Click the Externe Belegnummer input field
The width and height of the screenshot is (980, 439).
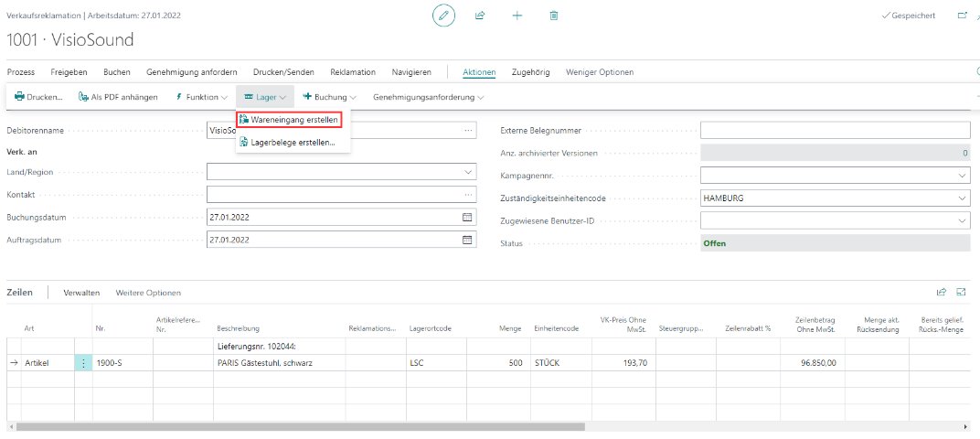(834, 131)
